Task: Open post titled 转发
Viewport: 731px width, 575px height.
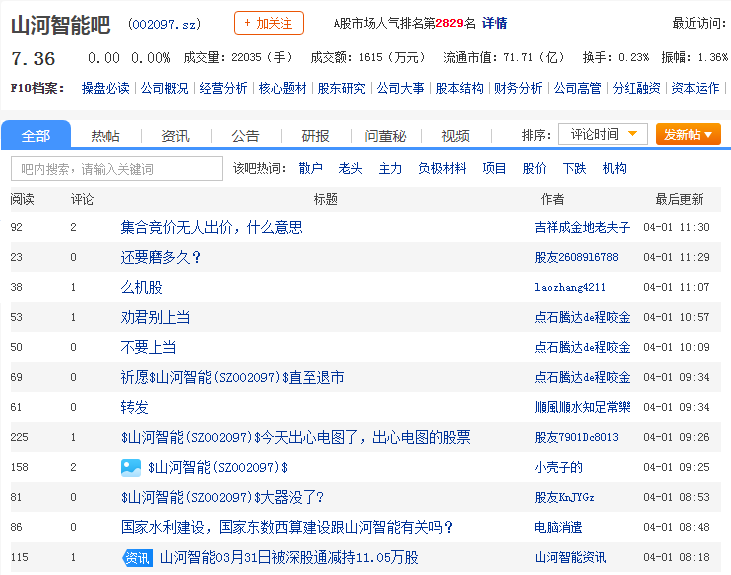Action: click(x=134, y=407)
